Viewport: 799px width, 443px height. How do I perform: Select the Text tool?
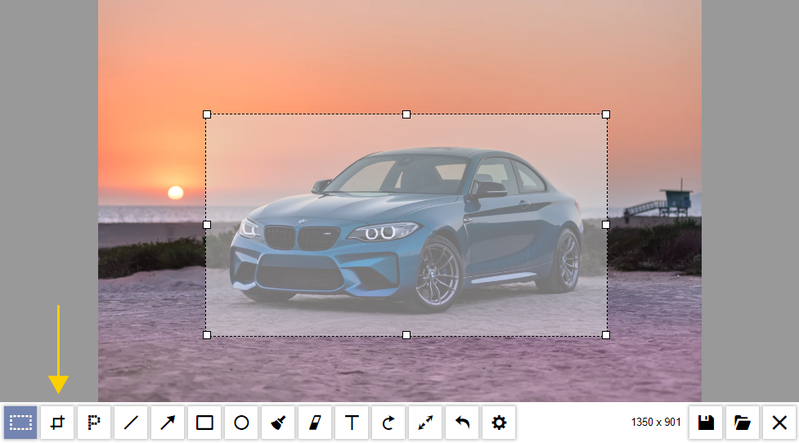352,423
